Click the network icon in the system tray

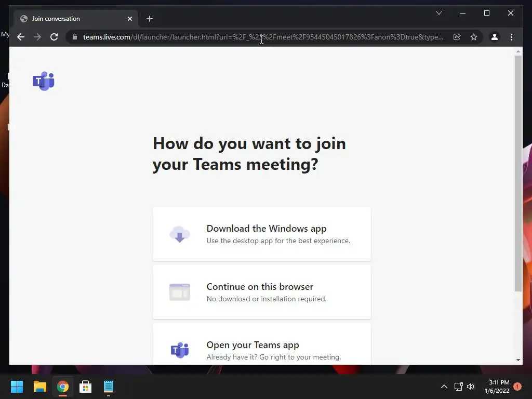tap(459, 387)
